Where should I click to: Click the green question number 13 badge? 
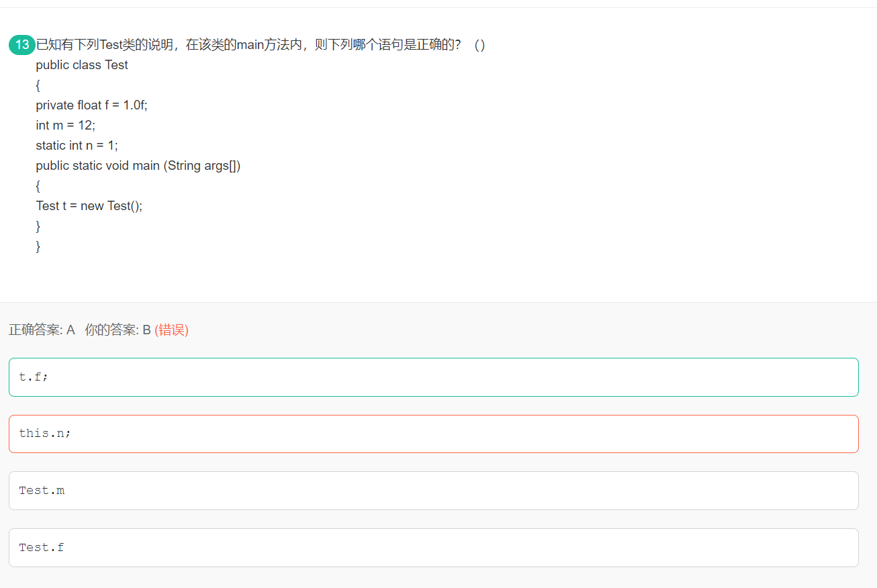(22, 45)
